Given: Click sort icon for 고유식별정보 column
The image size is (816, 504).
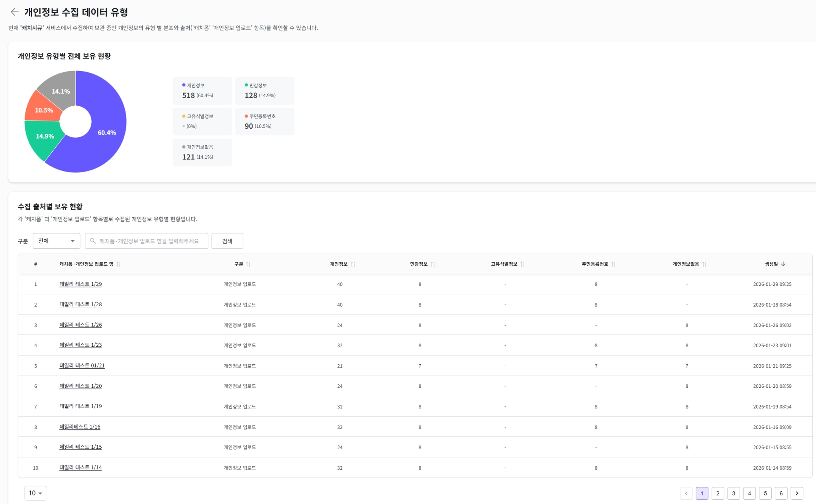Looking at the screenshot, I should pyautogui.click(x=523, y=264).
